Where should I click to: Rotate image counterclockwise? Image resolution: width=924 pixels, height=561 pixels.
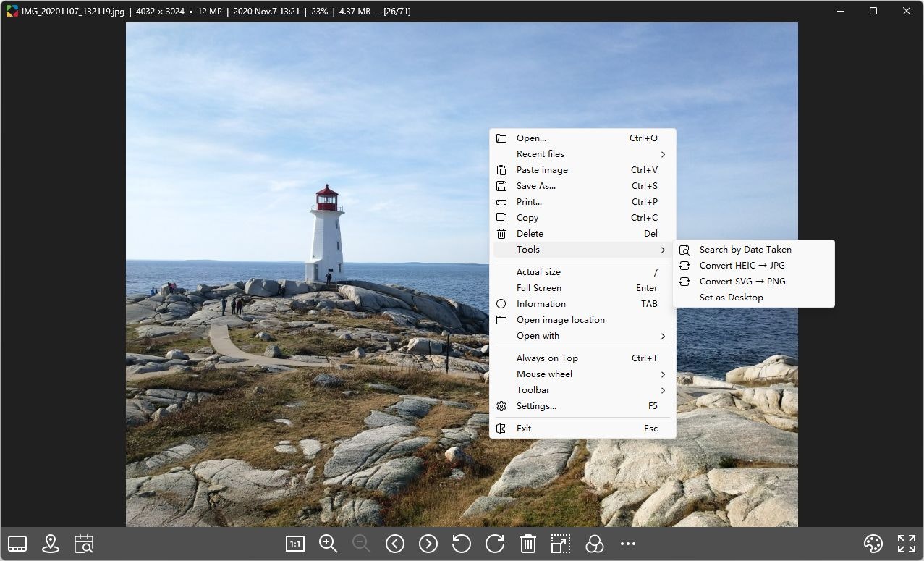462,544
